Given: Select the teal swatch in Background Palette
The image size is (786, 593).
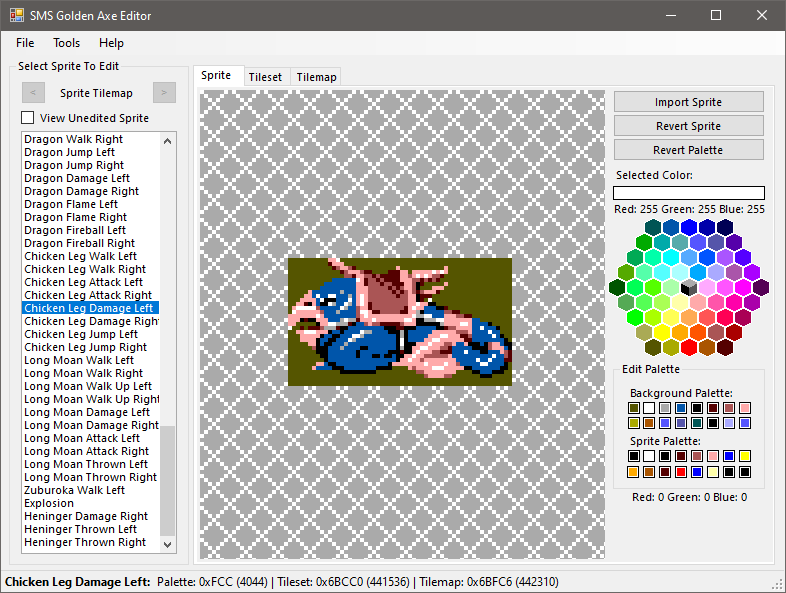Looking at the screenshot, I should click(697, 423).
